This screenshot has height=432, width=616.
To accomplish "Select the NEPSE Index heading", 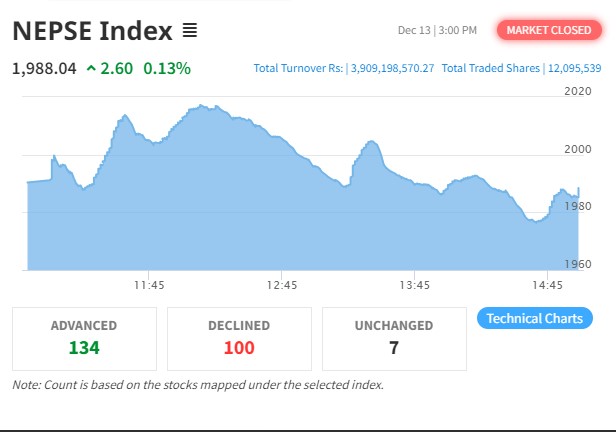I will coord(91,31).
